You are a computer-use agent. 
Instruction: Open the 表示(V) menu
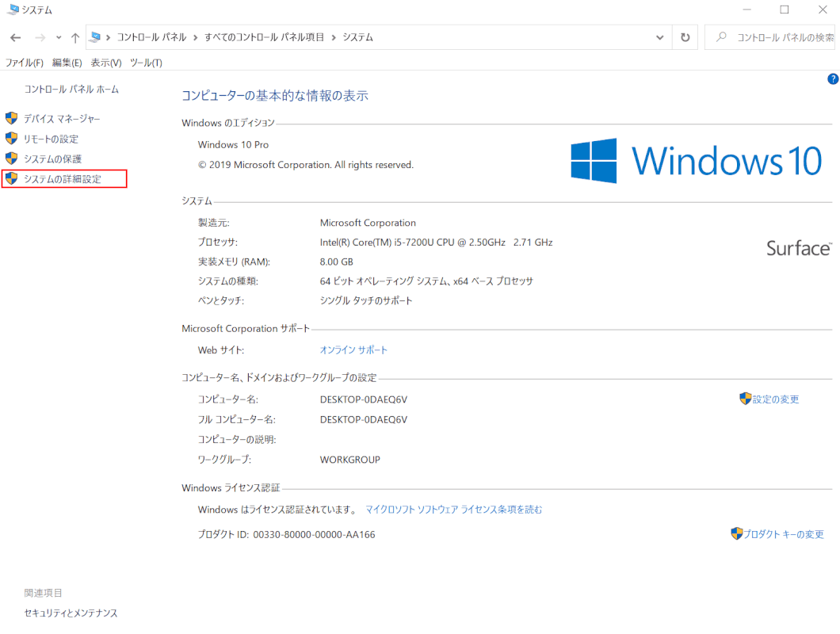(106, 63)
